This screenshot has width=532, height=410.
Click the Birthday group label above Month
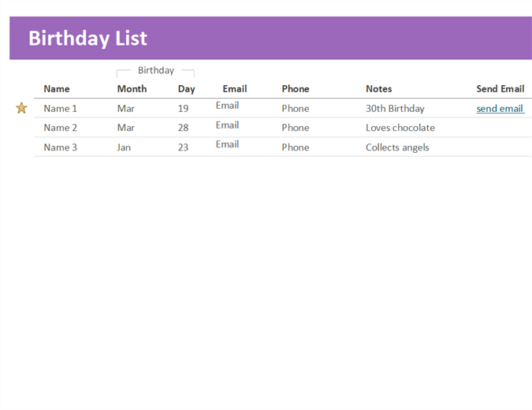(x=156, y=71)
